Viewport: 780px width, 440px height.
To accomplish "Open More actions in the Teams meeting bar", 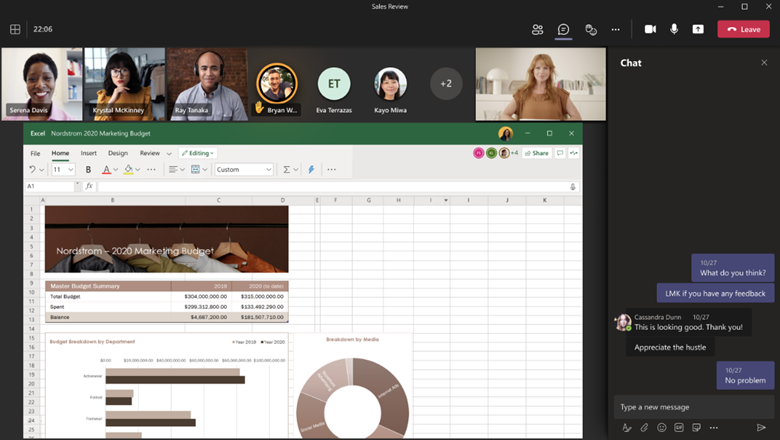I will (615, 29).
